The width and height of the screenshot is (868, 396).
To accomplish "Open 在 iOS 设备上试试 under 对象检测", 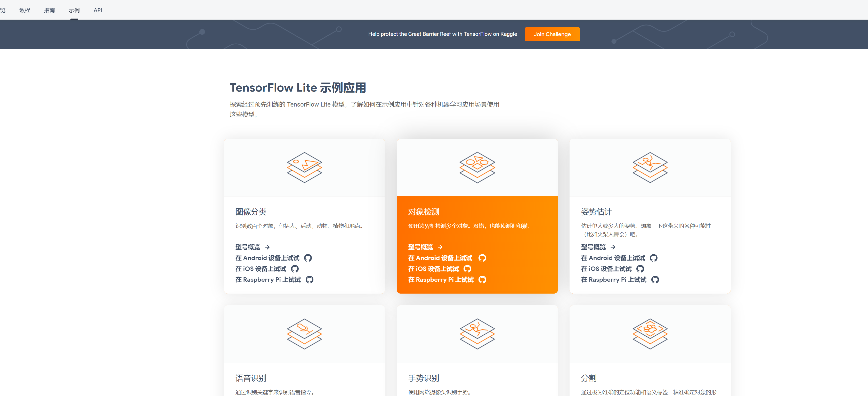I will (433, 269).
